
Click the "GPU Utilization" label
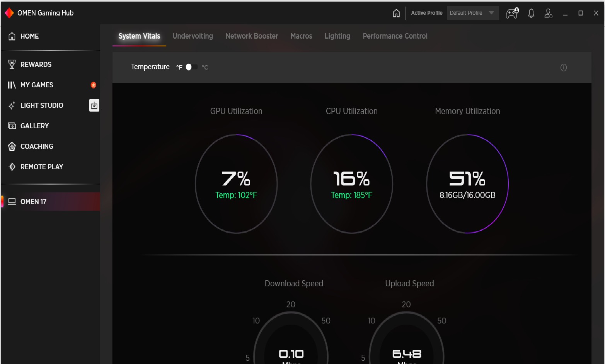[236, 111]
